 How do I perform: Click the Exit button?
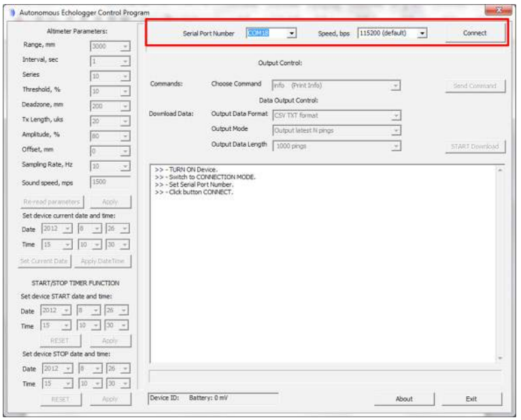[x=471, y=399]
